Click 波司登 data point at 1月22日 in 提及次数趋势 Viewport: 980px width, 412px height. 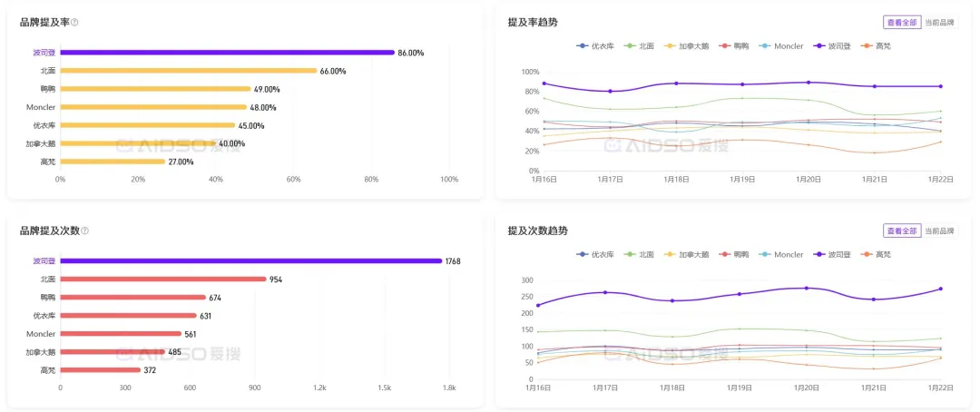pos(940,289)
